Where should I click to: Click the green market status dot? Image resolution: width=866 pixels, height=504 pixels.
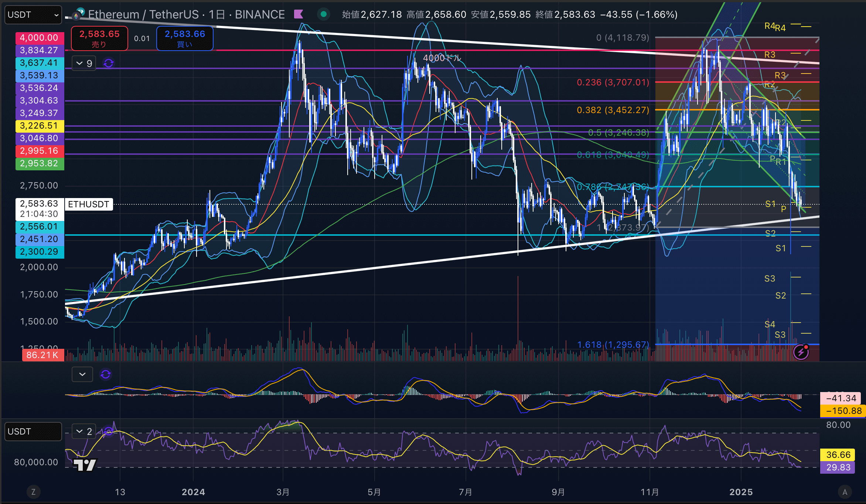tap(324, 14)
